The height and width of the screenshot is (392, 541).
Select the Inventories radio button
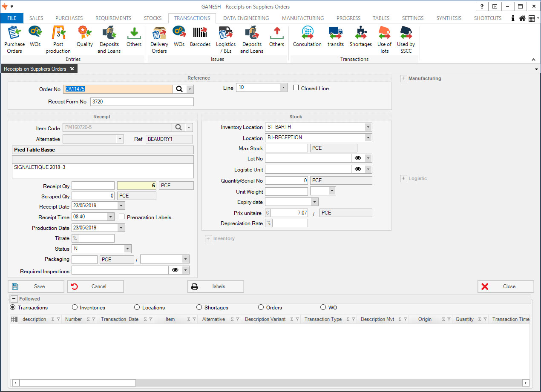pos(75,307)
